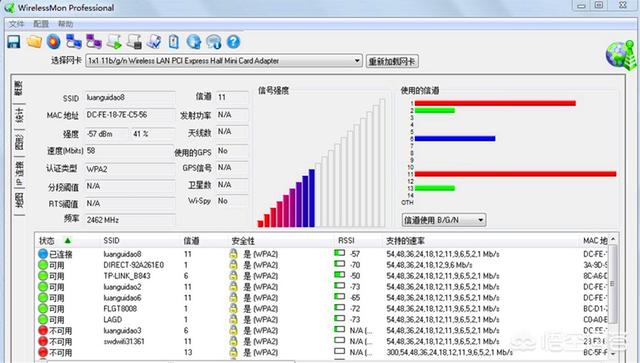640x363 pixels.
Task: Open the yellow folder icon in toolbar
Action: tap(34, 42)
